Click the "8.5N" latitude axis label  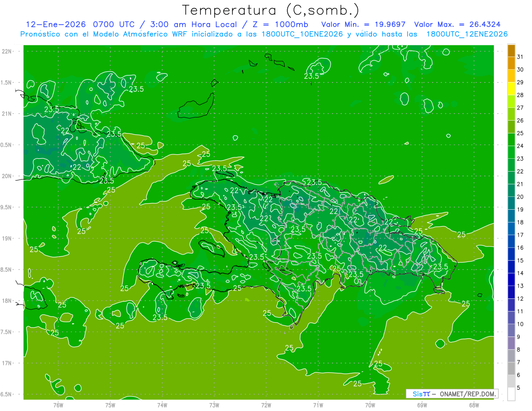point(6,270)
